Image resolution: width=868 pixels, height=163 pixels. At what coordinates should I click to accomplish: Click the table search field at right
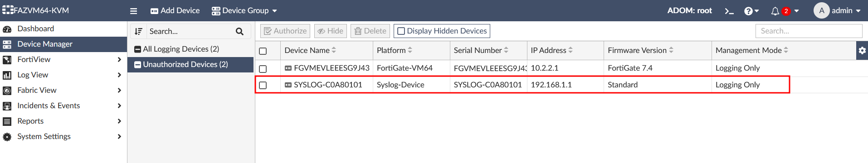809,31
